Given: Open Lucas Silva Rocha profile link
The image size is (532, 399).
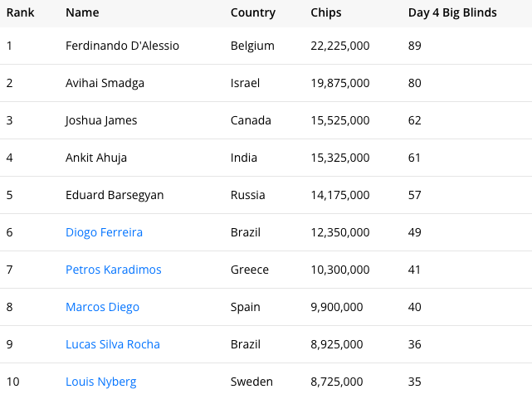Looking at the screenshot, I should click(112, 344).
